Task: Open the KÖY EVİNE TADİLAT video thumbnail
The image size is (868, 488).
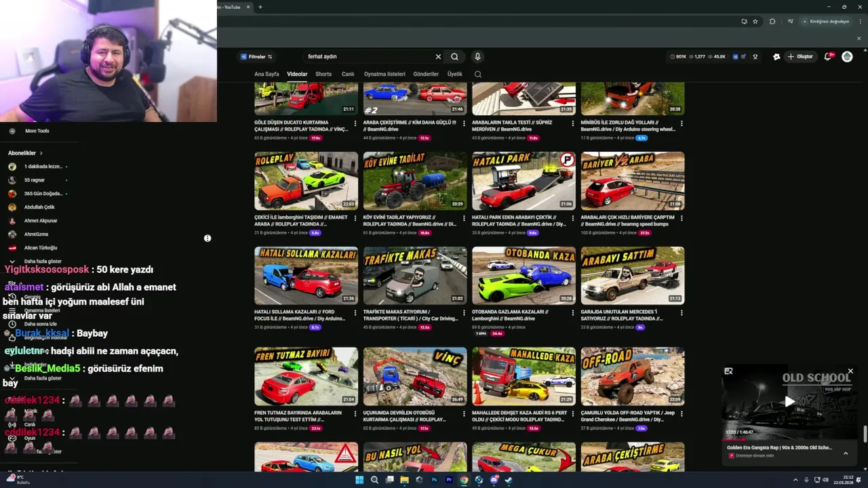Action: [x=415, y=181]
